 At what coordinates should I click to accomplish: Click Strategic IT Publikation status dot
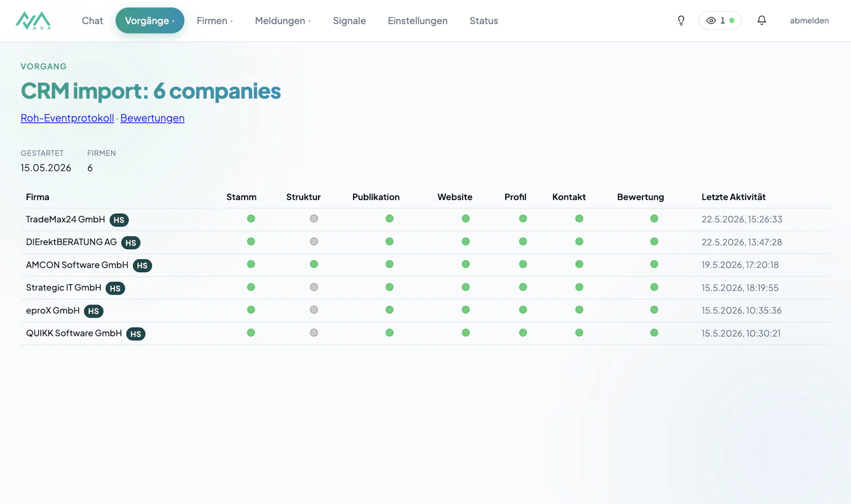pyautogui.click(x=389, y=287)
